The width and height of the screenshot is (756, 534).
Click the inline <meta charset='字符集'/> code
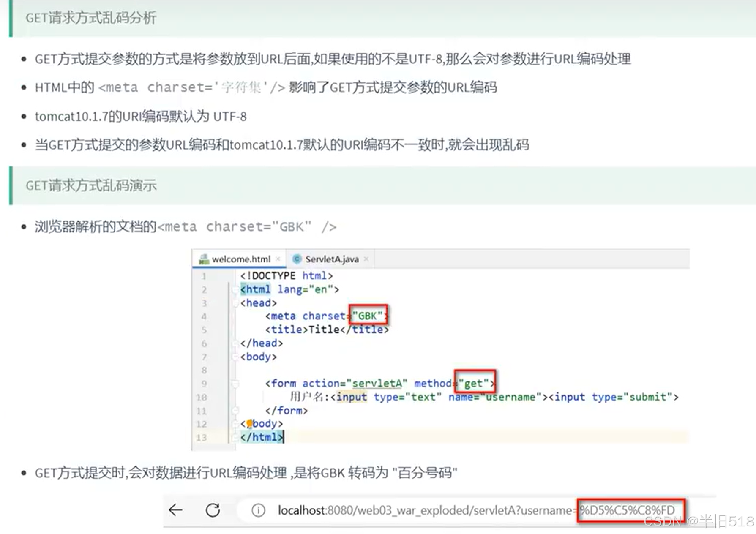(191, 87)
